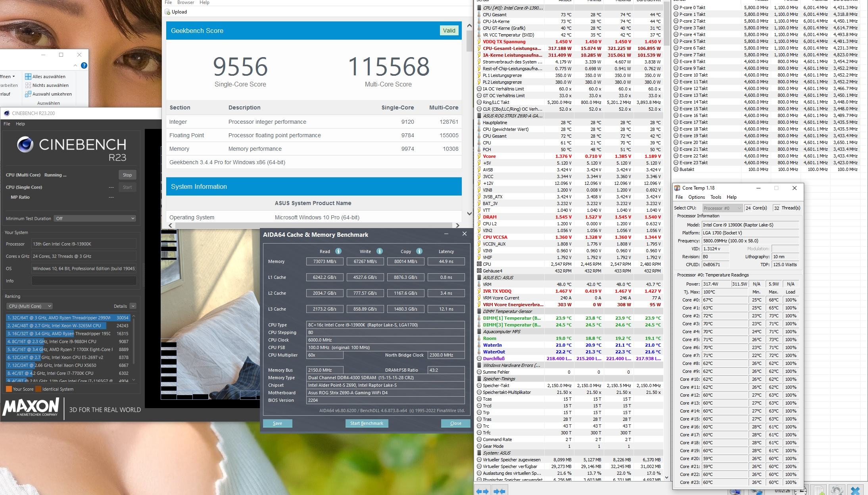Click the Identical System legend swatch

[38, 389]
